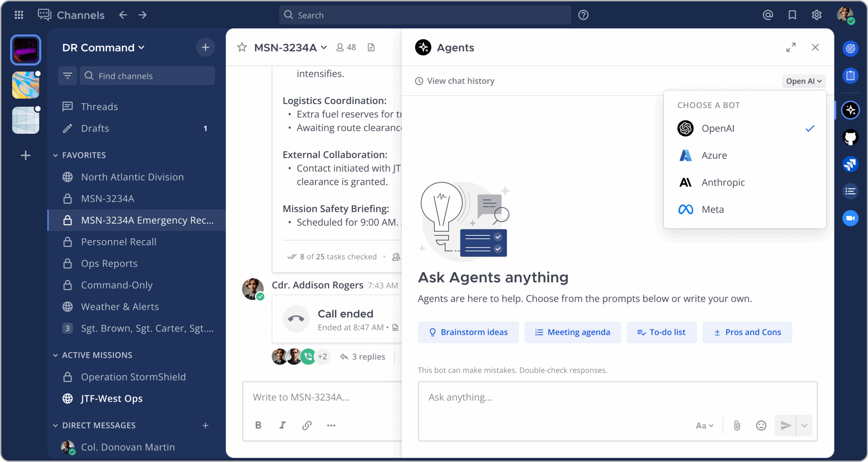Open North Atlantic Division channel
Viewport: 868px width, 462px height.
point(136,177)
